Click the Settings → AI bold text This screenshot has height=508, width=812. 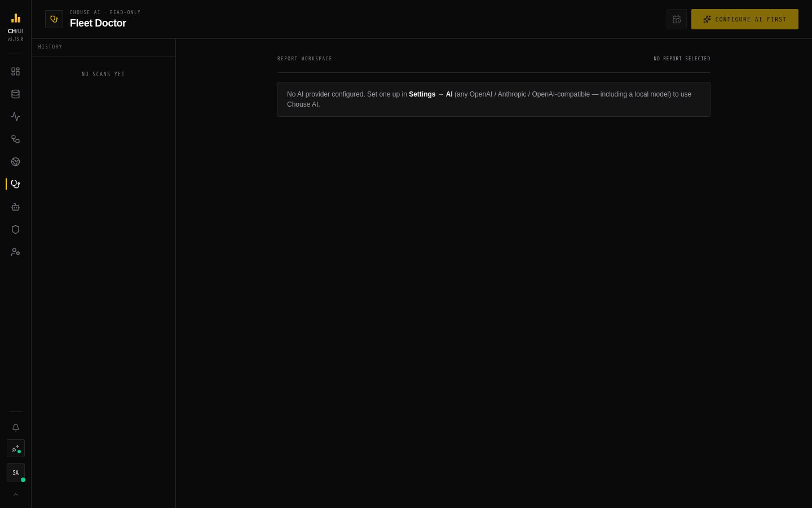click(x=431, y=94)
